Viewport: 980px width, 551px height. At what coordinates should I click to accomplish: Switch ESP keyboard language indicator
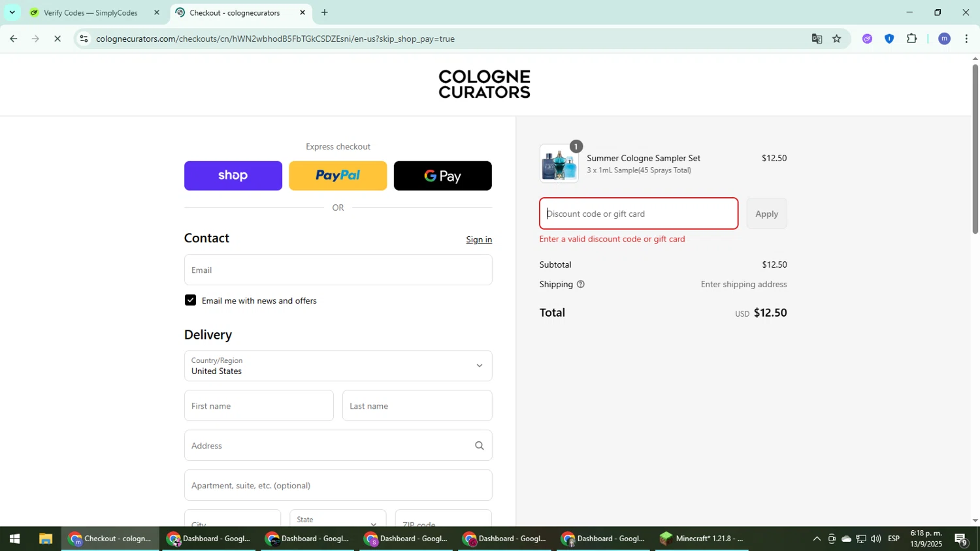pos(894,539)
